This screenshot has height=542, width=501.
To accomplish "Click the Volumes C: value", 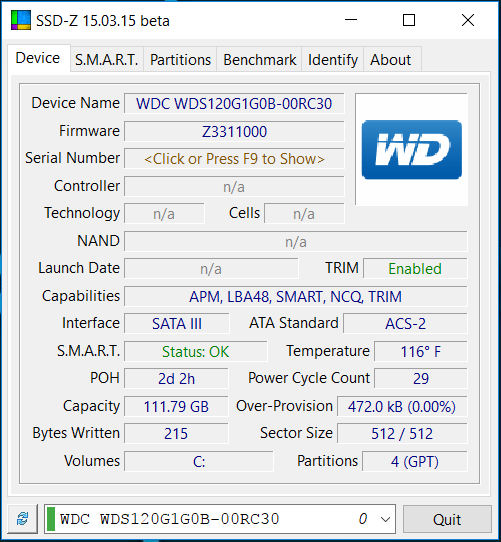I will coord(199,461).
